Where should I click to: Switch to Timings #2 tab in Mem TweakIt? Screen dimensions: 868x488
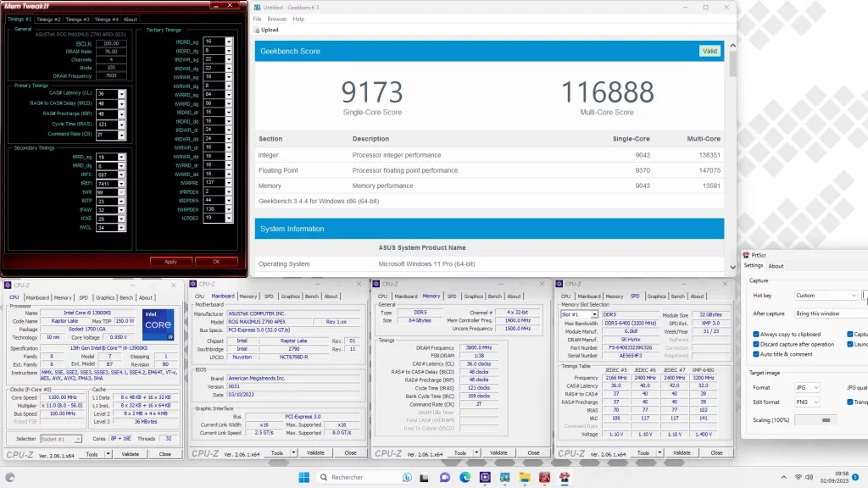pyautogui.click(x=48, y=19)
